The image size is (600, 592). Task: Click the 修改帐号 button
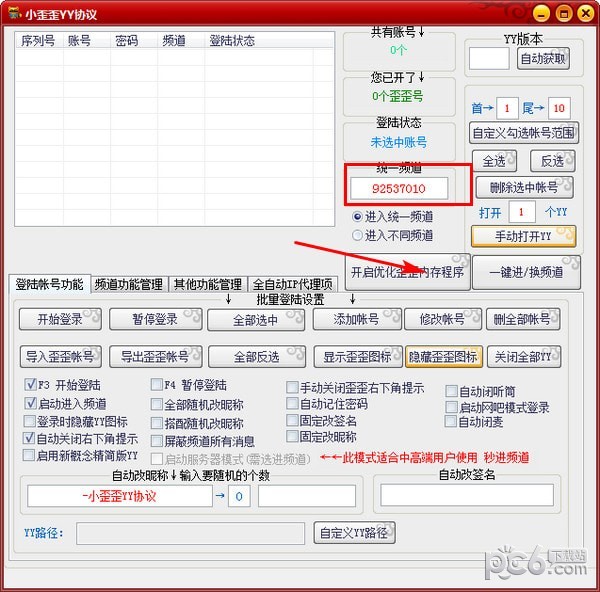tap(443, 319)
